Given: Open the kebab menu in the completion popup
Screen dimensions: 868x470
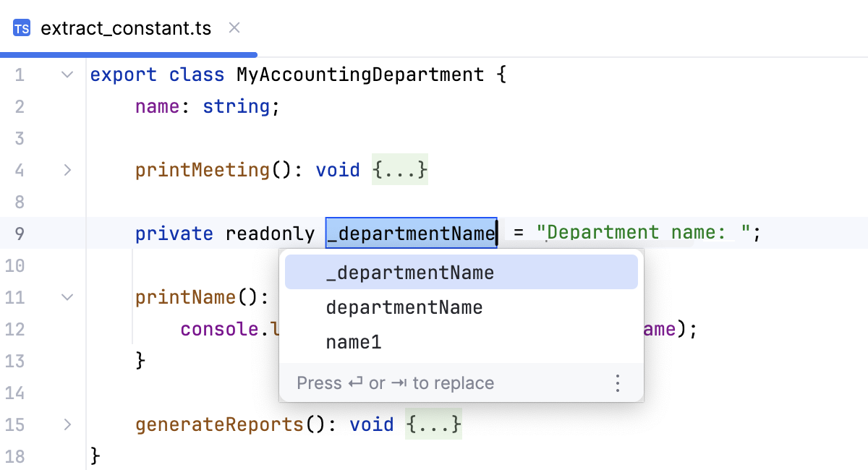Looking at the screenshot, I should pos(618,383).
